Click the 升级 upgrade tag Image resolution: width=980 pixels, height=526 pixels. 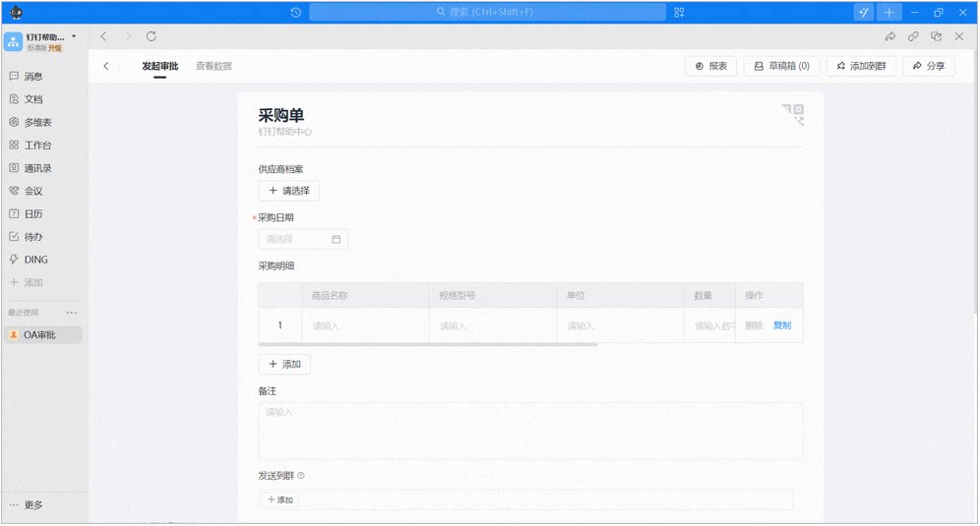(x=56, y=48)
